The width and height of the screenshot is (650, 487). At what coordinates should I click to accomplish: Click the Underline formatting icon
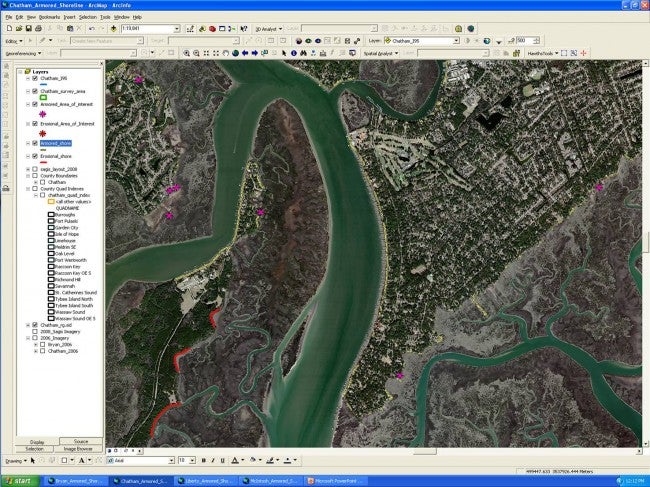coord(223,460)
